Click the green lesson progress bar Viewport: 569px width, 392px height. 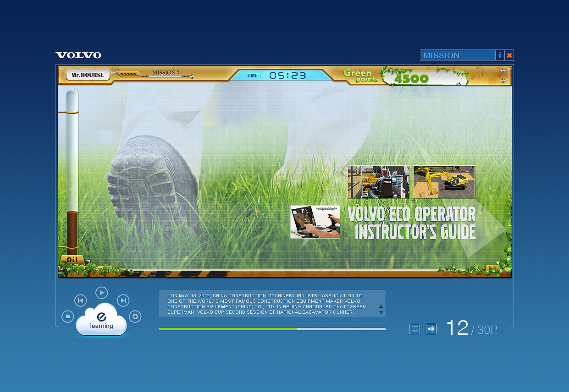[272, 329]
